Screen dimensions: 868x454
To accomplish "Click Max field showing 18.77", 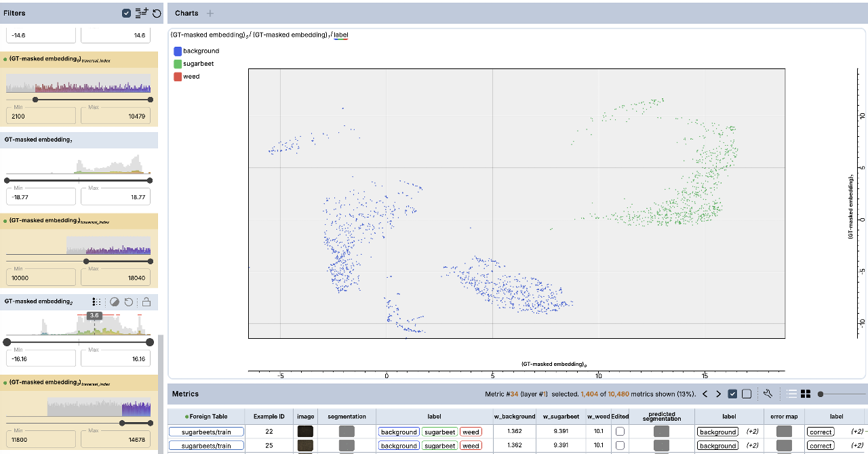I will tap(116, 195).
